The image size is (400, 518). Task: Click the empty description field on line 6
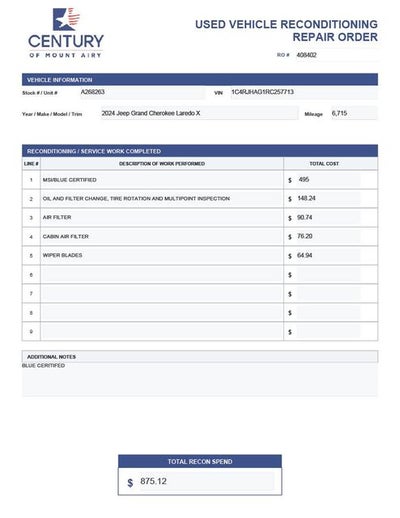click(162, 275)
